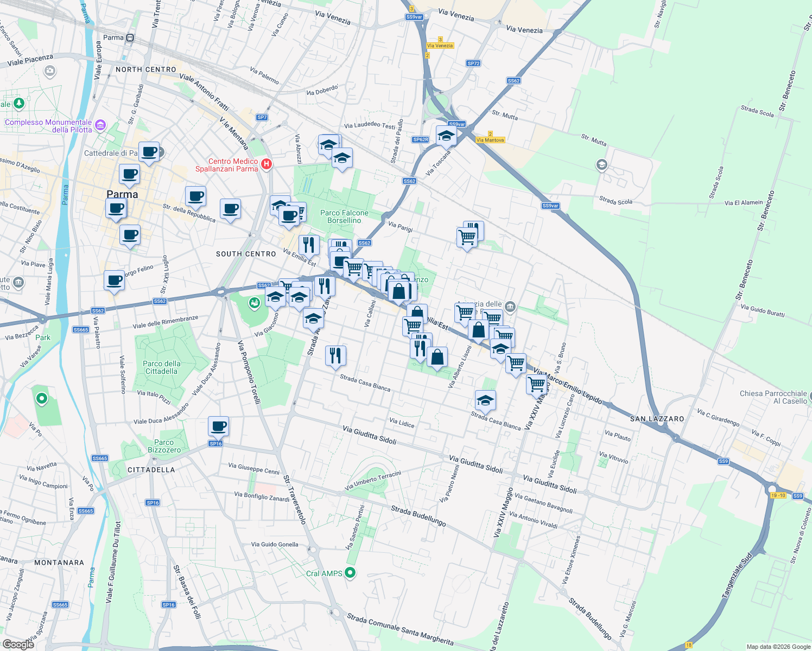812x651 pixels.
Task: Click the recycling icon near Viale delle Rimembranze
Action: tap(254, 304)
